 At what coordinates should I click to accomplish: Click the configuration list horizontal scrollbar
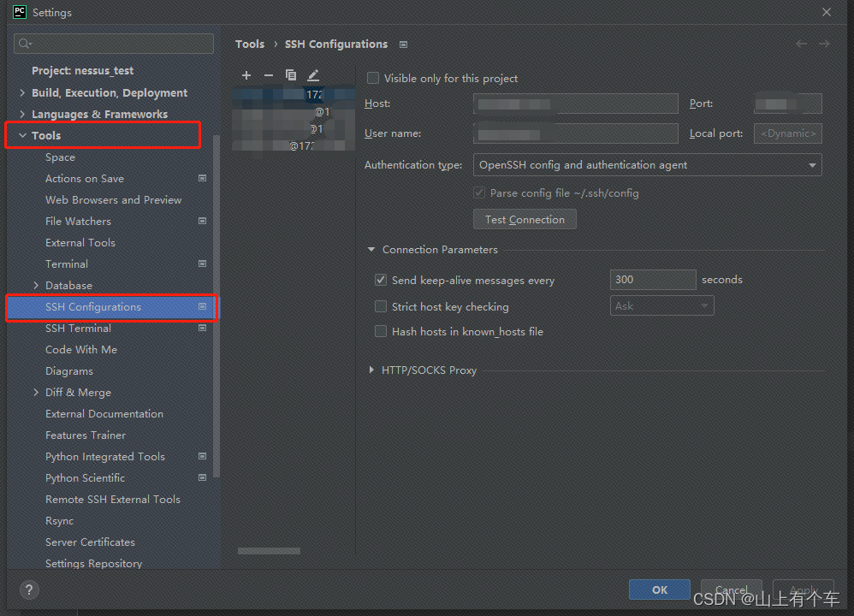(x=269, y=551)
